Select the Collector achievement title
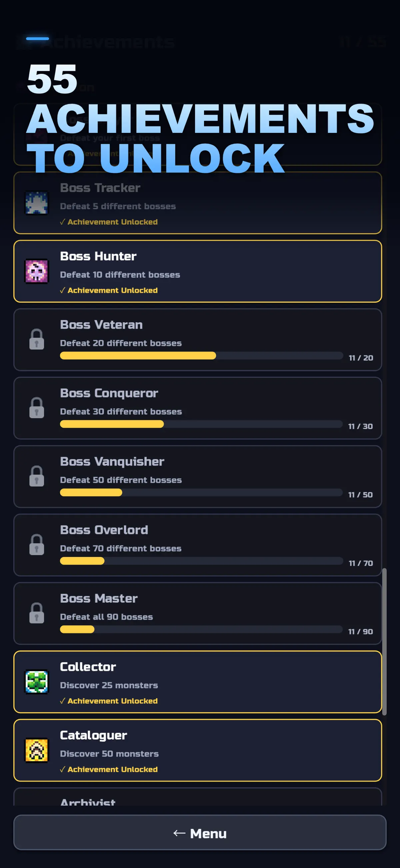400x868 pixels. [x=88, y=666]
